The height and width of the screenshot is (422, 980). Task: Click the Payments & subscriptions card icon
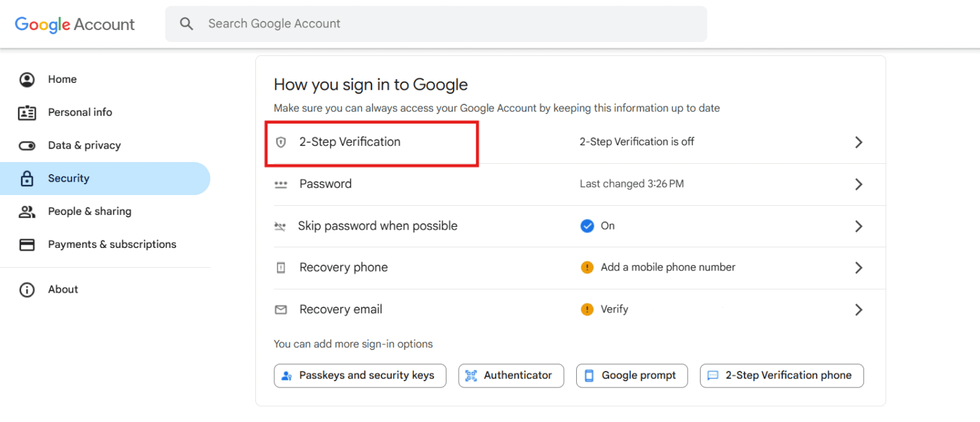click(x=27, y=244)
